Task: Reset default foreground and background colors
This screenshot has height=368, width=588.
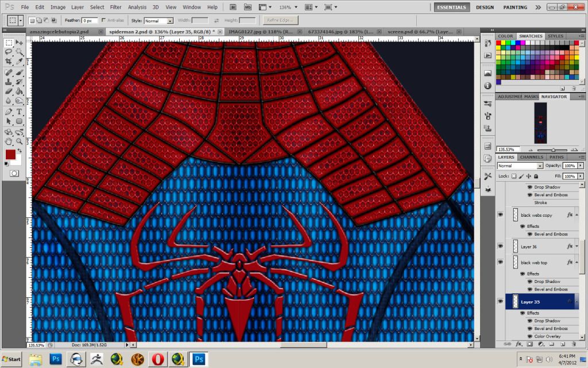Action: (6, 164)
